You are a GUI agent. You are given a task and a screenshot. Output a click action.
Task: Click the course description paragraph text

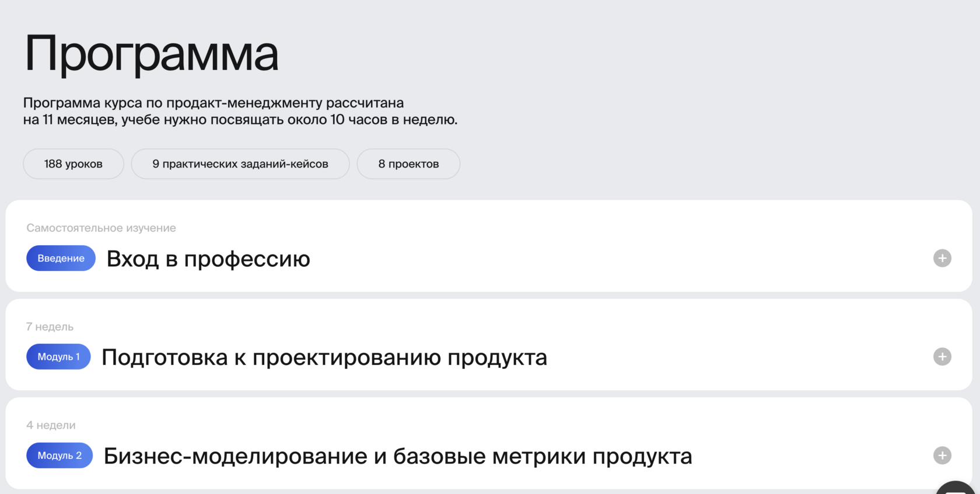240,111
